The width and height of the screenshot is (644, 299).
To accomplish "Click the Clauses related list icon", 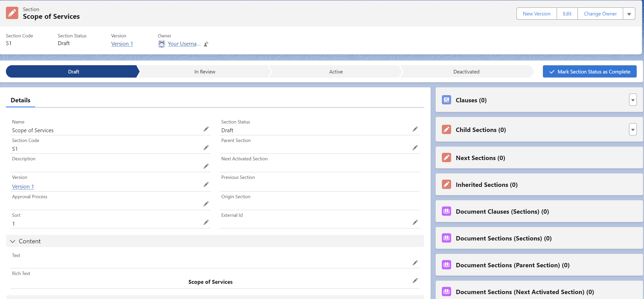I will [x=446, y=100].
